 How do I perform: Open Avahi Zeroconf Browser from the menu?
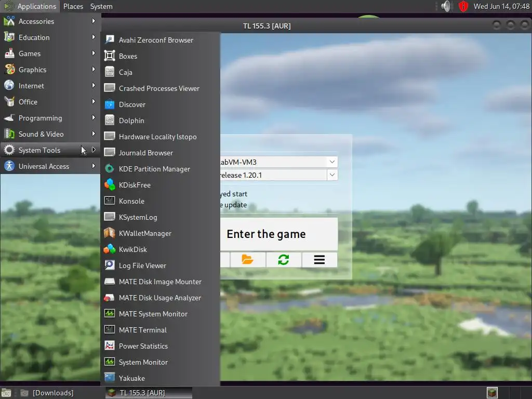[x=161, y=40]
